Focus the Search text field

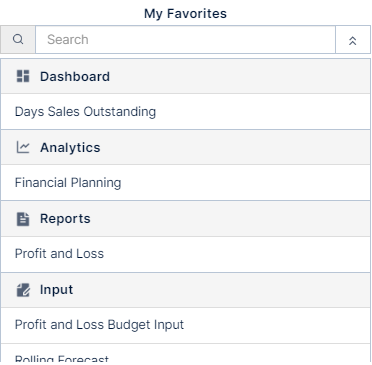185,40
